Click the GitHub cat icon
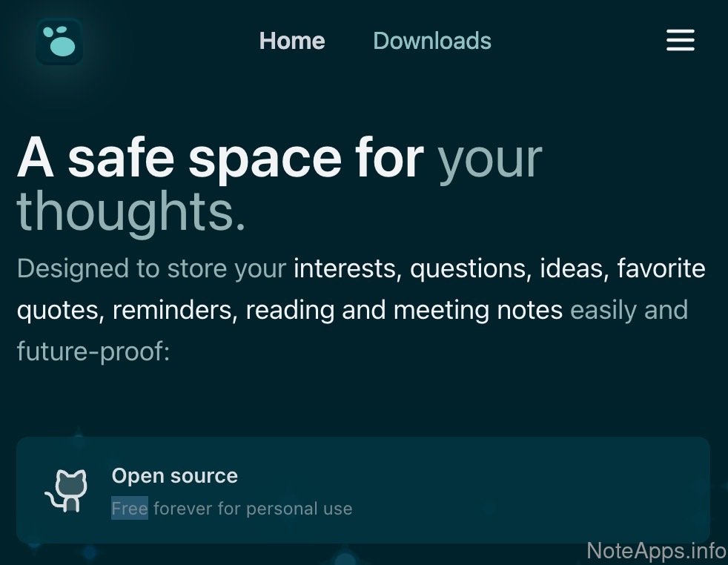The width and height of the screenshot is (728, 565). pos(67,490)
